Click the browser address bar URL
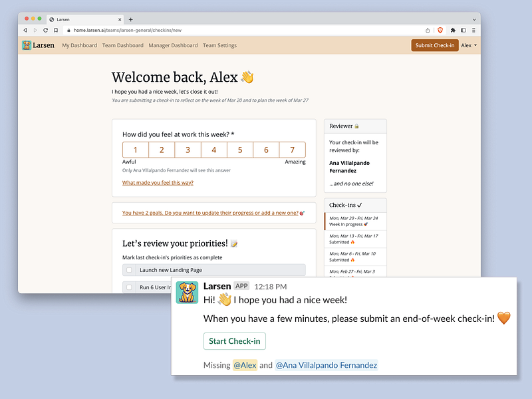The width and height of the screenshot is (532, 399). 128,30
